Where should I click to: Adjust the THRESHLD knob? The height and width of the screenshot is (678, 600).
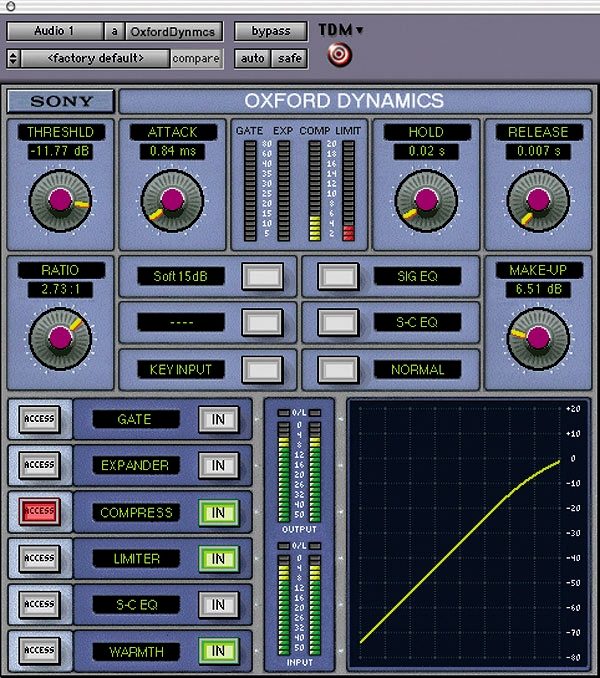click(60, 201)
